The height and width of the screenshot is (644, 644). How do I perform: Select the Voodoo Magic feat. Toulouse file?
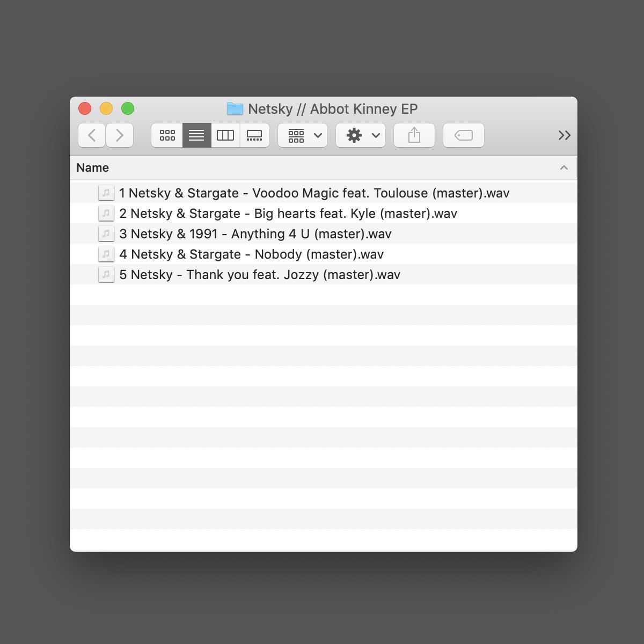tap(324, 193)
